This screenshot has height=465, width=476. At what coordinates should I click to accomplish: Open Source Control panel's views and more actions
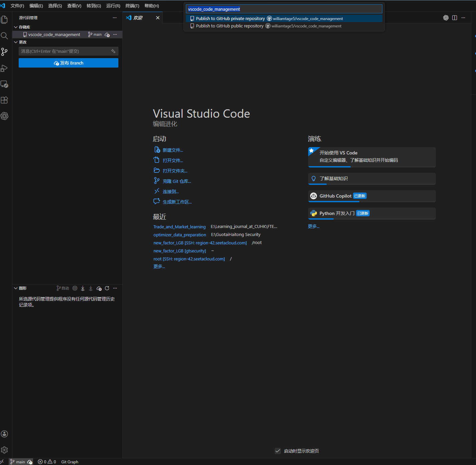(x=115, y=18)
